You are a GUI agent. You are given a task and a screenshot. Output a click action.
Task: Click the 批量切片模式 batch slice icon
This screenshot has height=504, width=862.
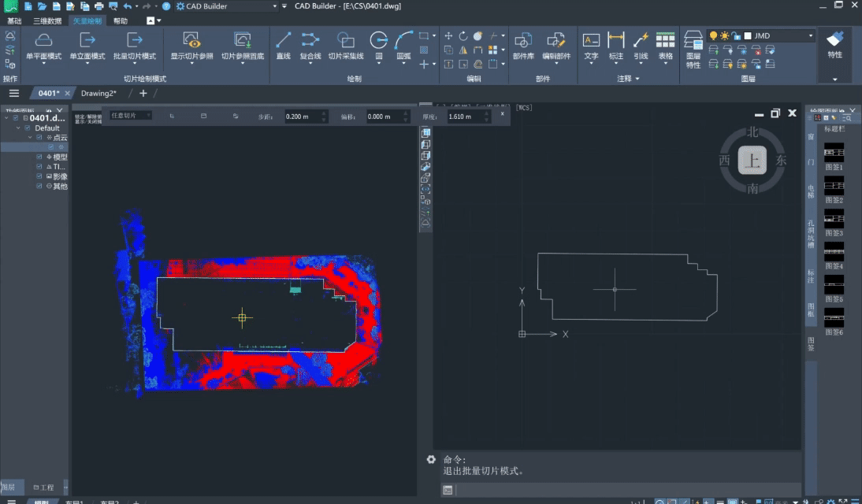[135, 40]
